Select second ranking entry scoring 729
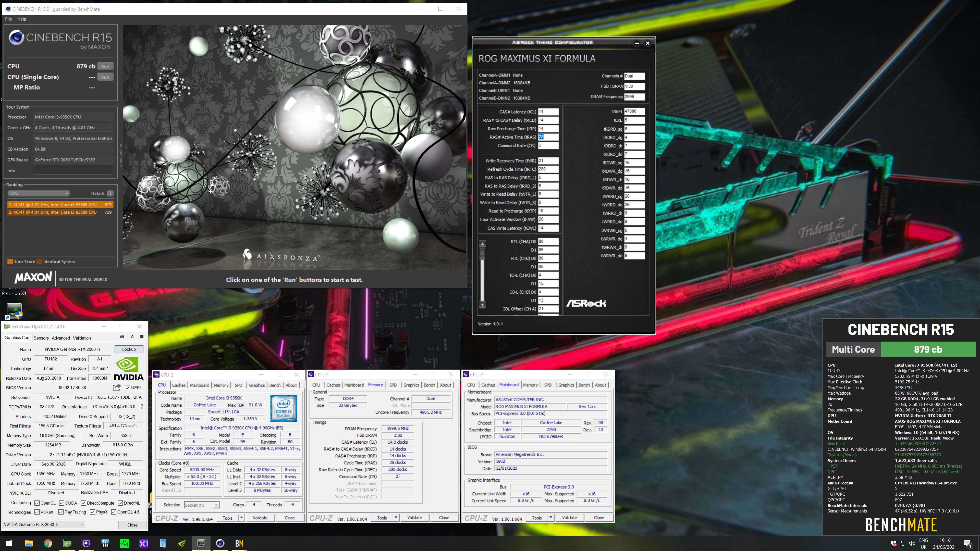980x551 pixels. [x=60, y=212]
